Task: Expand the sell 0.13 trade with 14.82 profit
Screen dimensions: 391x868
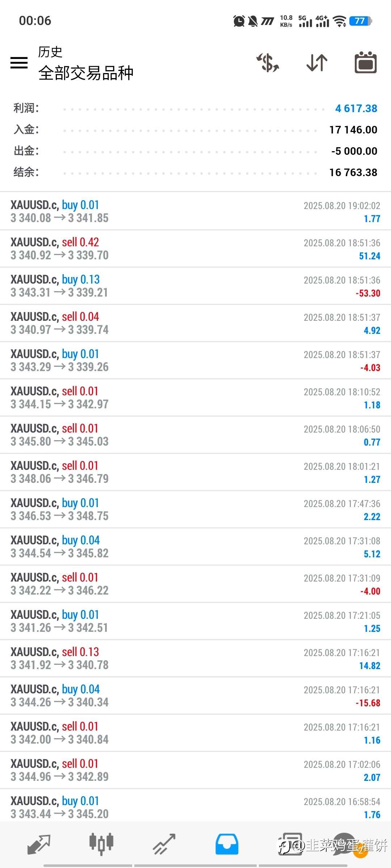Action: pyautogui.click(x=195, y=659)
